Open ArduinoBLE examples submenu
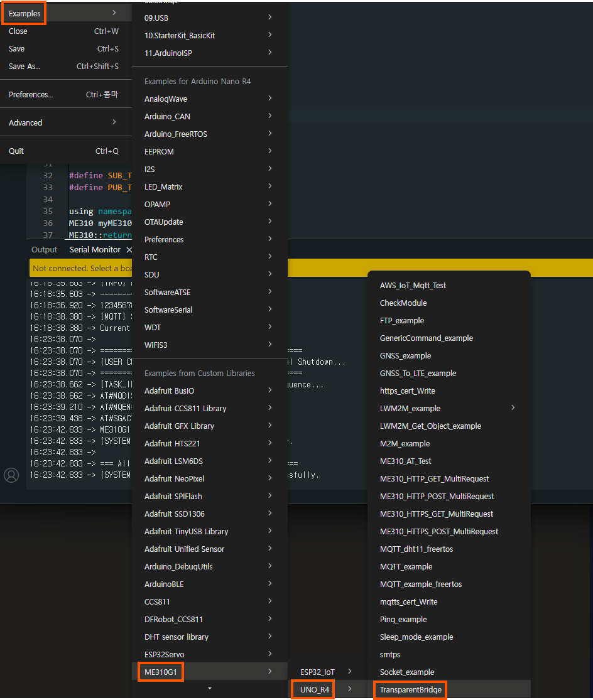The image size is (593, 700). click(209, 584)
